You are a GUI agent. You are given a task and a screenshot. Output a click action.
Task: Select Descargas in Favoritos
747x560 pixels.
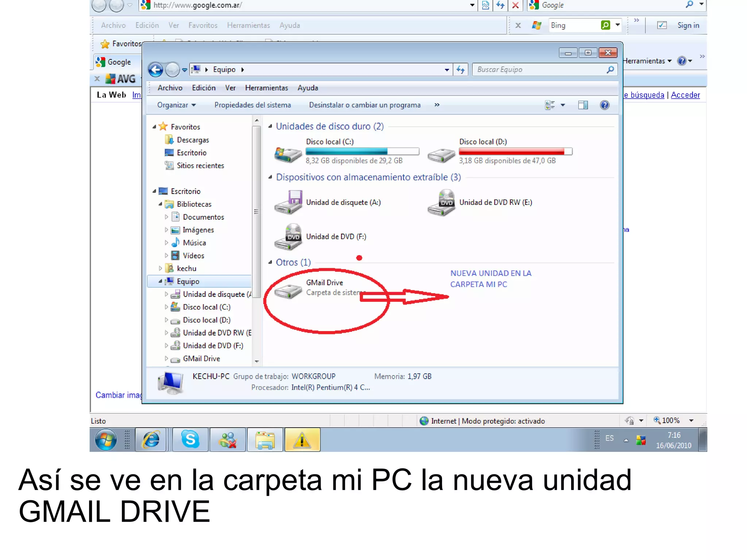tap(193, 140)
